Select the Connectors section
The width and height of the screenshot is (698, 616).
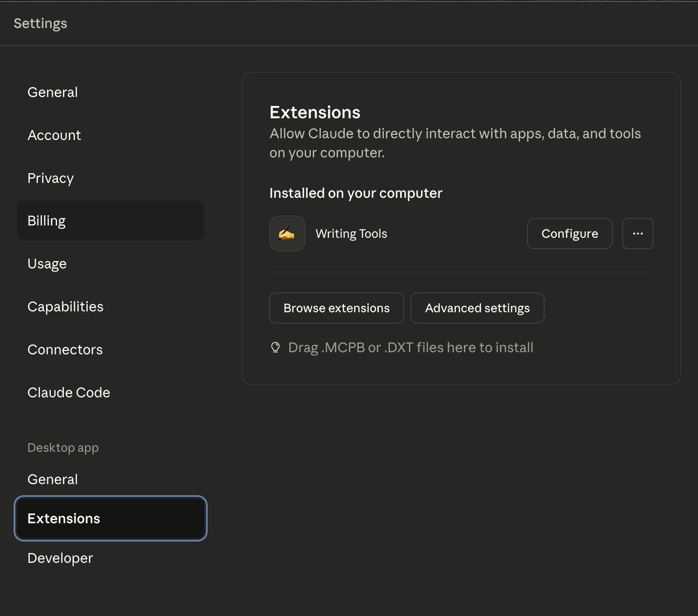click(x=65, y=349)
